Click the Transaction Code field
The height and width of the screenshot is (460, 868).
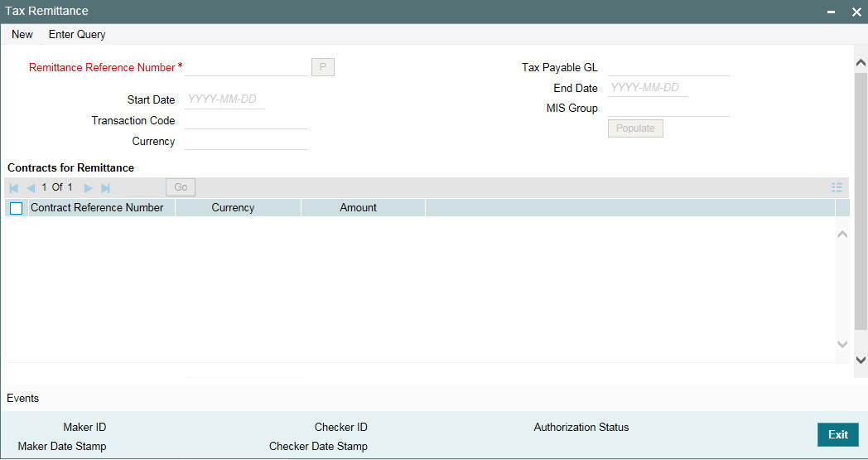pyautogui.click(x=246, y=120)
